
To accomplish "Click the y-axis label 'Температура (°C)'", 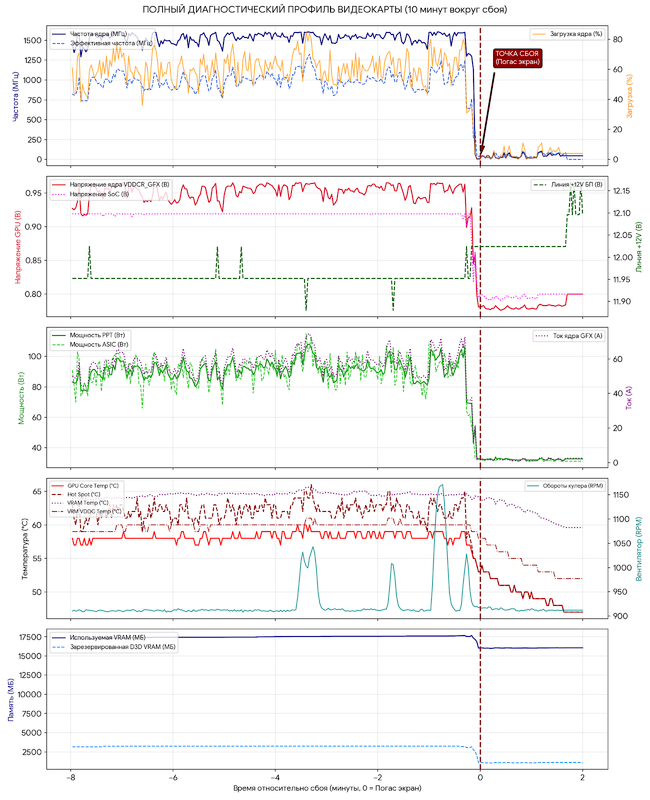I will tap(24, 549).
